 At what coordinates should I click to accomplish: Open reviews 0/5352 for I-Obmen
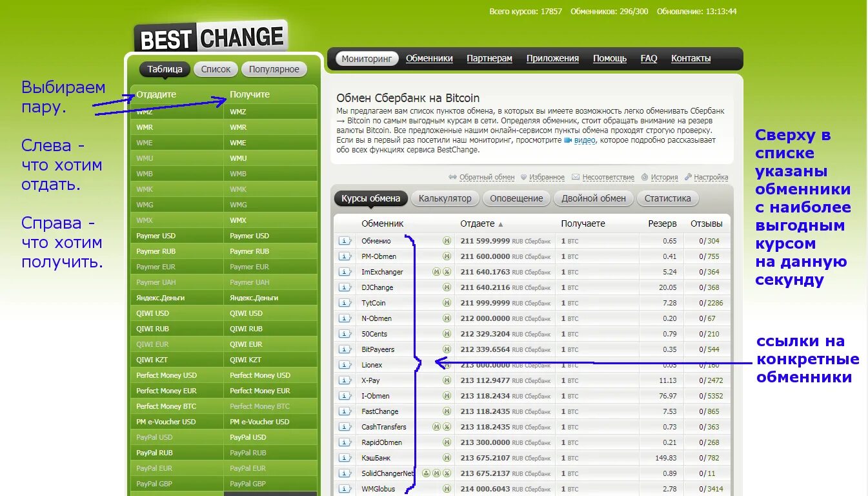pos(711,396)
